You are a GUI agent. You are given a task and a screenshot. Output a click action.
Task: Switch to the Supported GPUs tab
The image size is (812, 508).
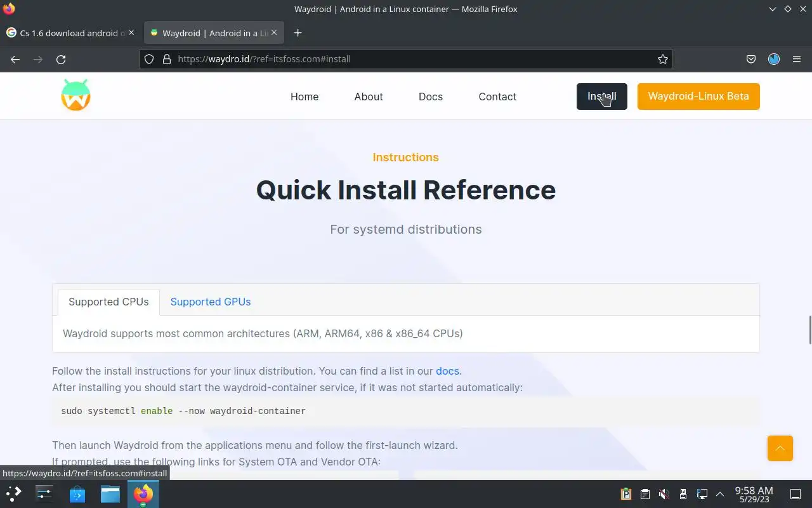click(x=211, y=302)
